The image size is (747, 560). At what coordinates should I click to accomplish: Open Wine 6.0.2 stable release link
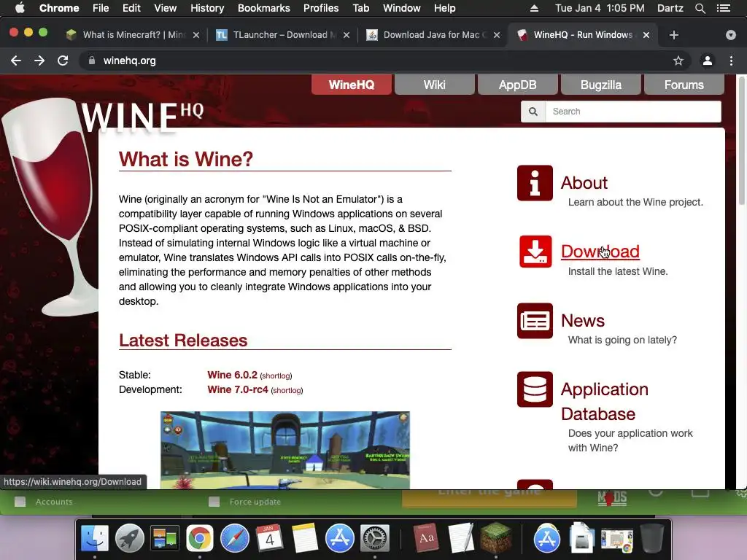(x=232, y=375)
